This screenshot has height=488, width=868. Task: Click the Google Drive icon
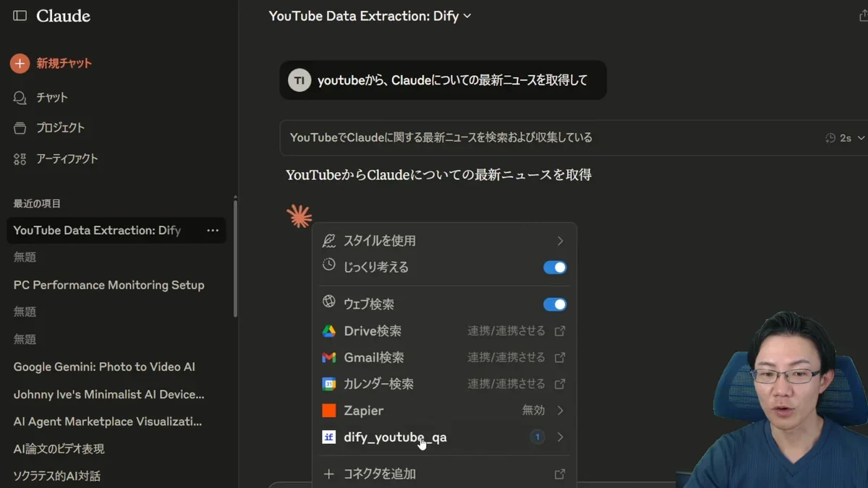tap(329, 331)
